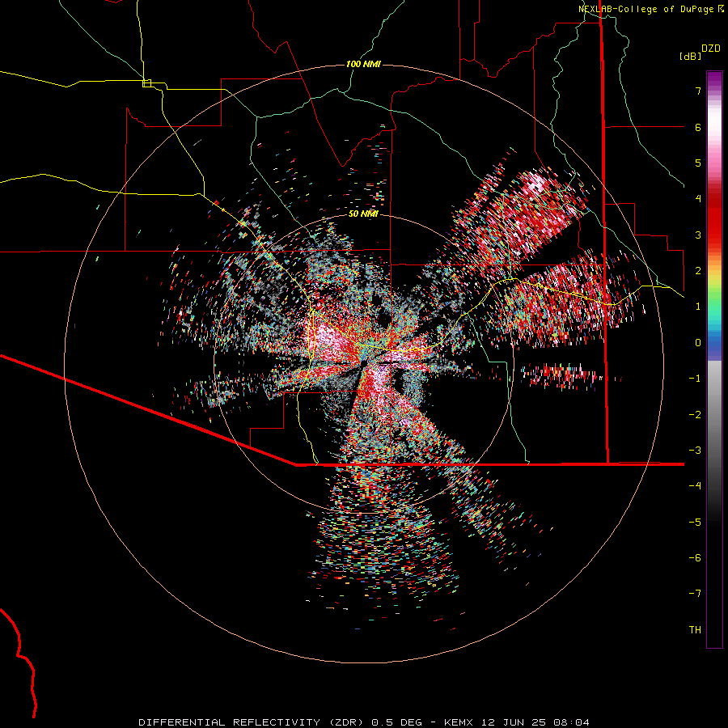The height and width of the screenshot is (728, 728).
Task: Click the DZD legend title
Action: pyautogui.click(x=711, y=49)
